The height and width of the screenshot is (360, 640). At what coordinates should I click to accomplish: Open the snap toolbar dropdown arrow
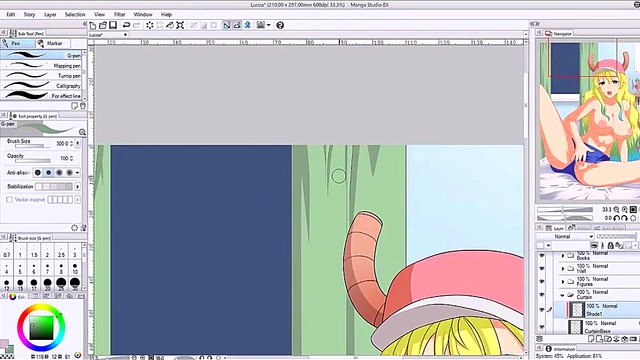click(269, 25)
